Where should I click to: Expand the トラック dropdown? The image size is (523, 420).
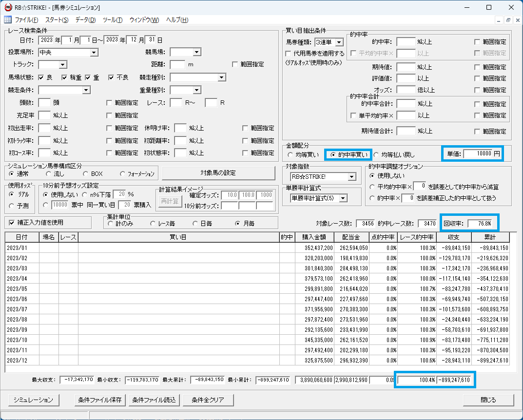[63, 65]
